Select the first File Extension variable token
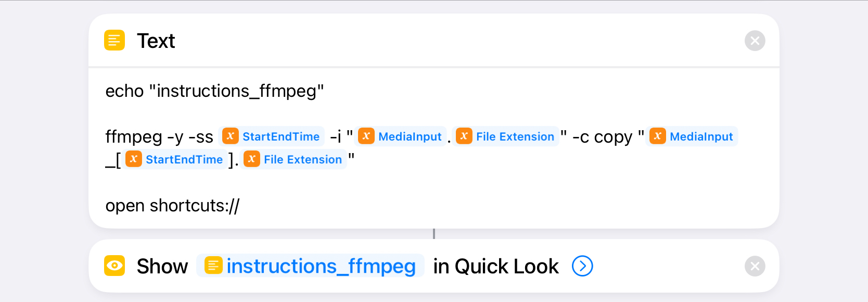The height and width of the screenshot is (302, 868). pos(505,136)
